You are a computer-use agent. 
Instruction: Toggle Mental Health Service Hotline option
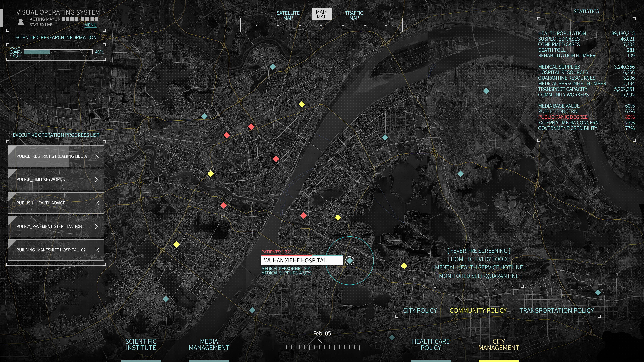[x=479, y=268]
